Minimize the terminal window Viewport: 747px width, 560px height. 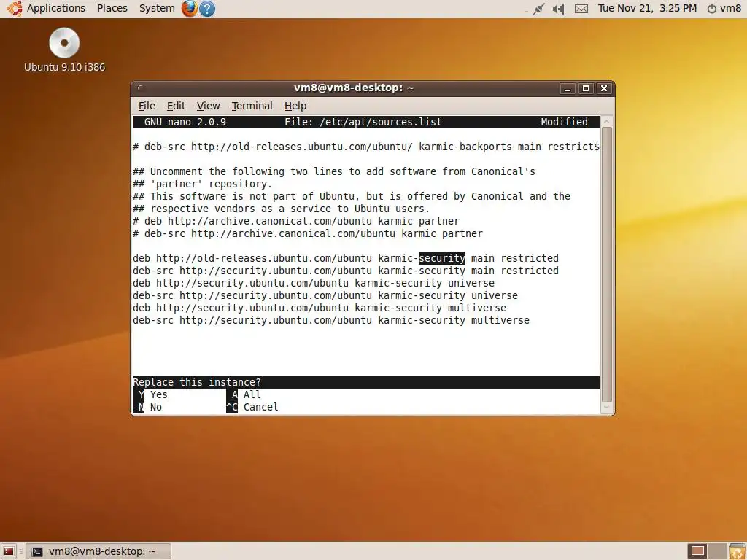pyautogui.click(x=568, y=88)
